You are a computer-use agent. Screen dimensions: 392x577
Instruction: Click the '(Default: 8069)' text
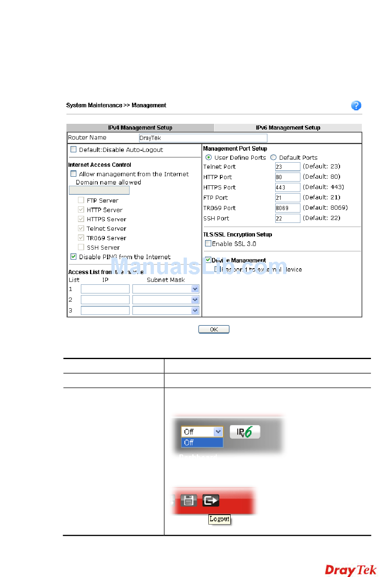(325, 208)
